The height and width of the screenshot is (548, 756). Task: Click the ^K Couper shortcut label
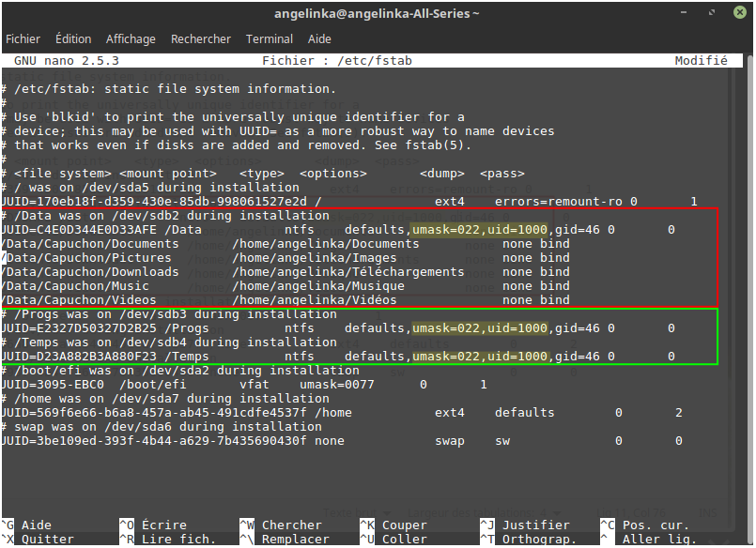[x=393, y=525]
